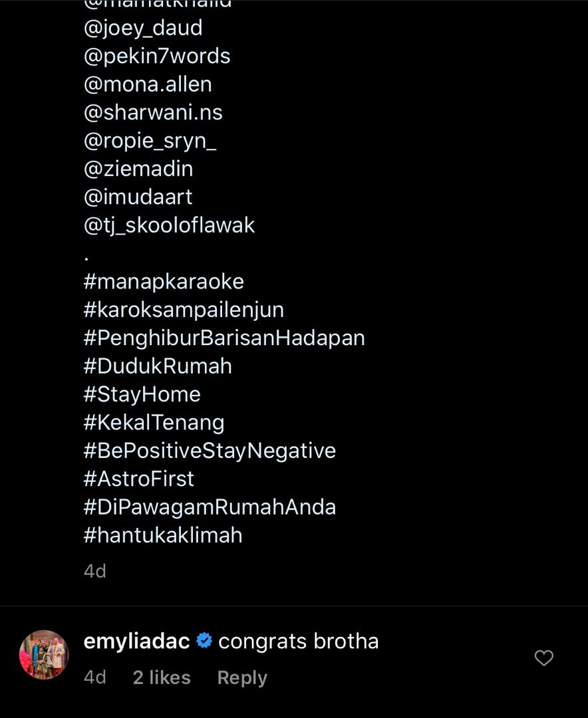Like the emyliadac comment with heart icon
The width and height of the screenshot is (588, 718).
coord(544,658)
